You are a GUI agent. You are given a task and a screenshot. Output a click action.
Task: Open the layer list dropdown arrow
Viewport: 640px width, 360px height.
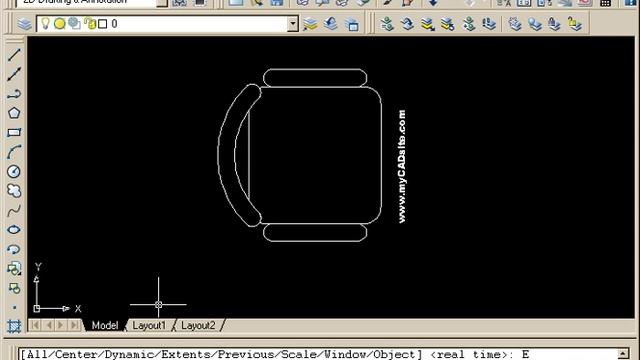(x=292, y=24)
